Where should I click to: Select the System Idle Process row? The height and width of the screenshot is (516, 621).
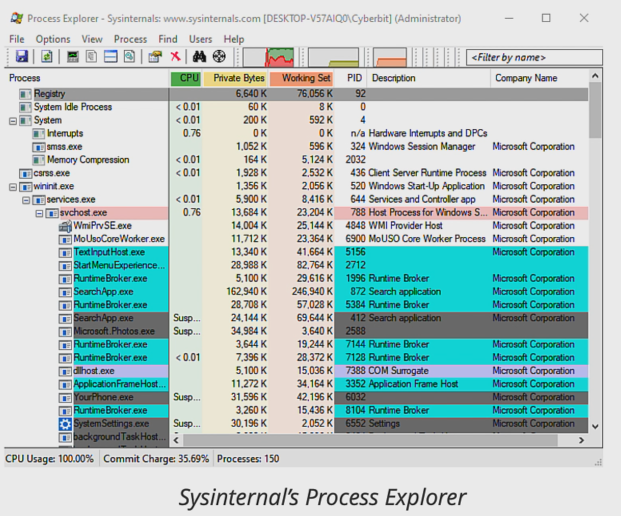[296, 107]
